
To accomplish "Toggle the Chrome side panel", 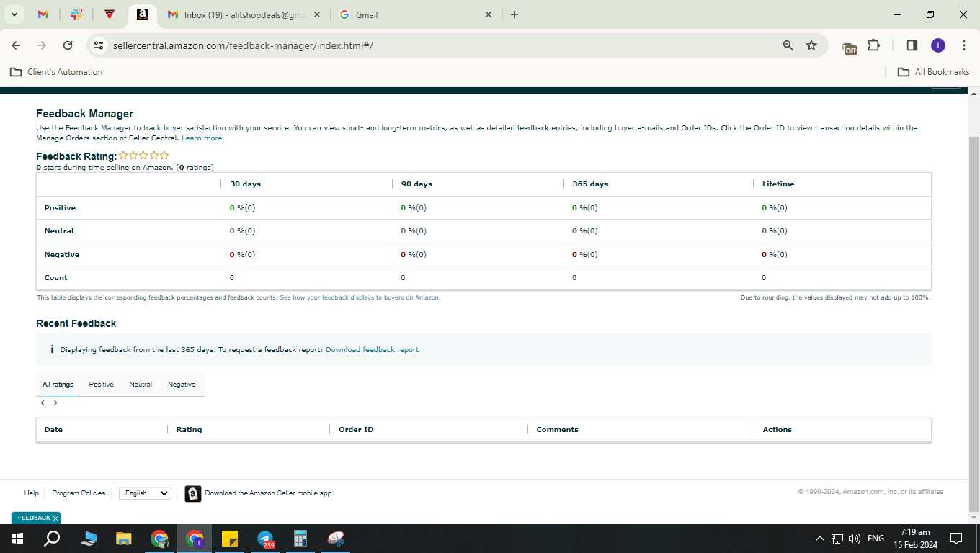I will (912, 45).
